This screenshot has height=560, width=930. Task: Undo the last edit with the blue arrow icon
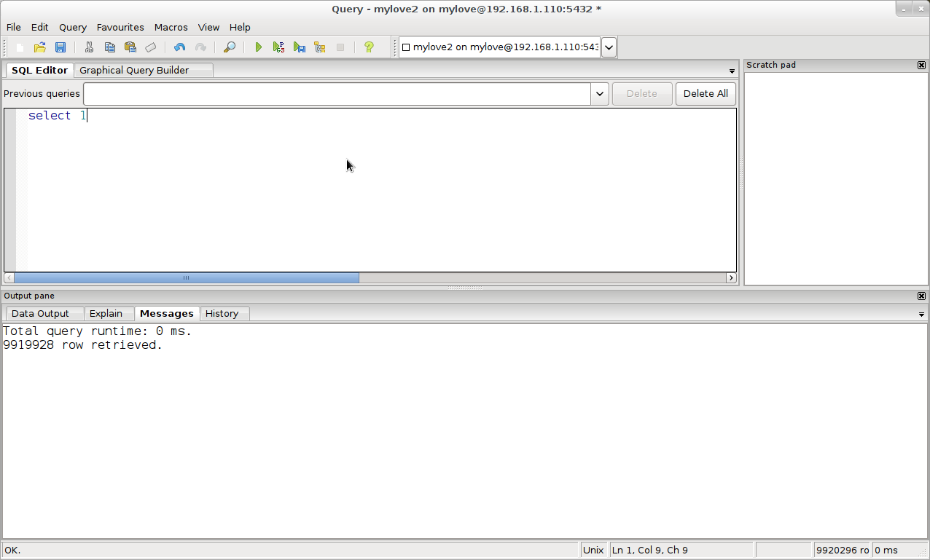click(x=179, y=47)
